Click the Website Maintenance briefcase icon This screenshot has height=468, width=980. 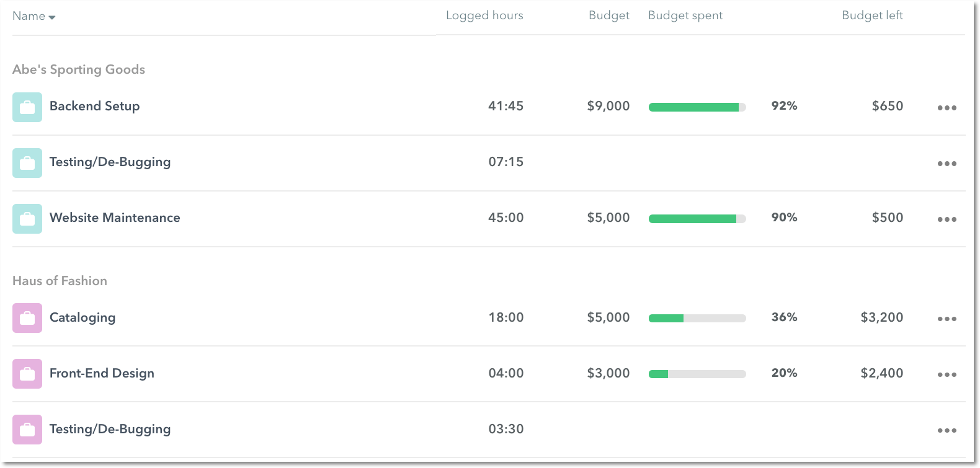pos(27,219)
